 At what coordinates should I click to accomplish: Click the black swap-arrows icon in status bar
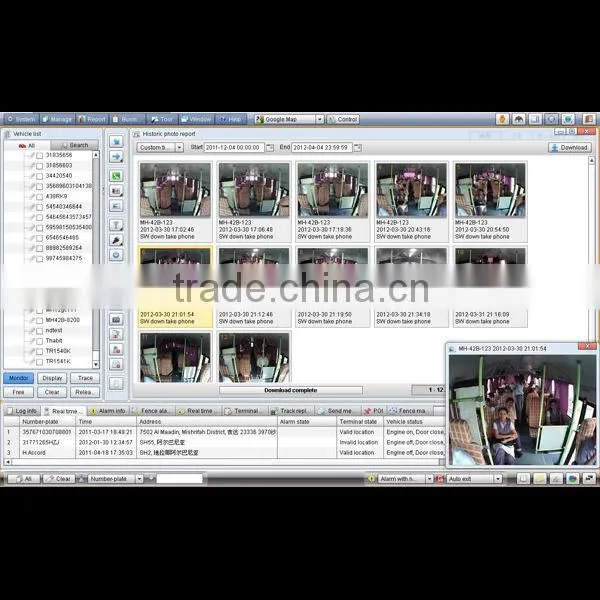(x=589, y=479)
